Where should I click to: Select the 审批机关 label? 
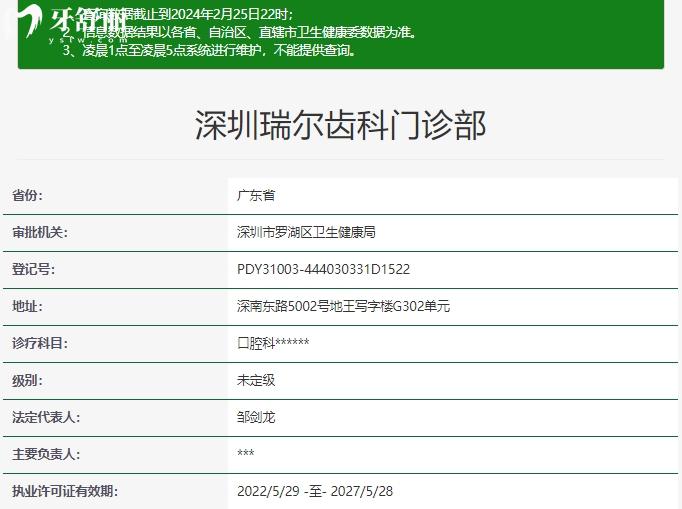(40, 232)
